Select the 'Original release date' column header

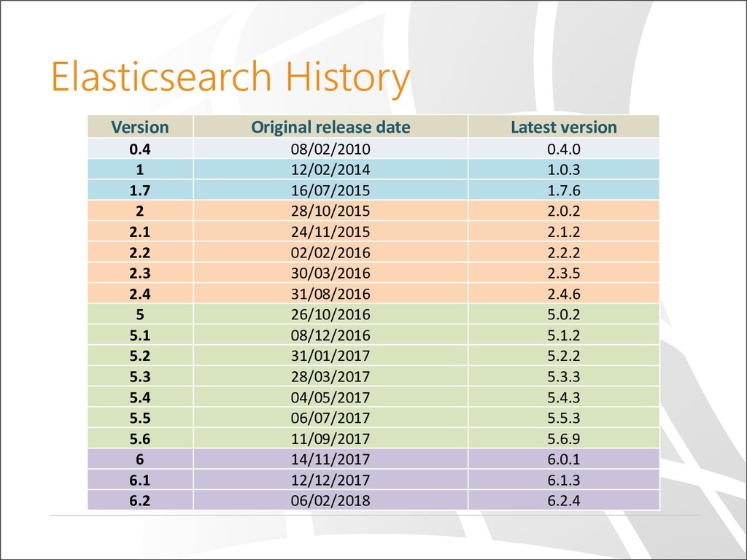[330, 127]
